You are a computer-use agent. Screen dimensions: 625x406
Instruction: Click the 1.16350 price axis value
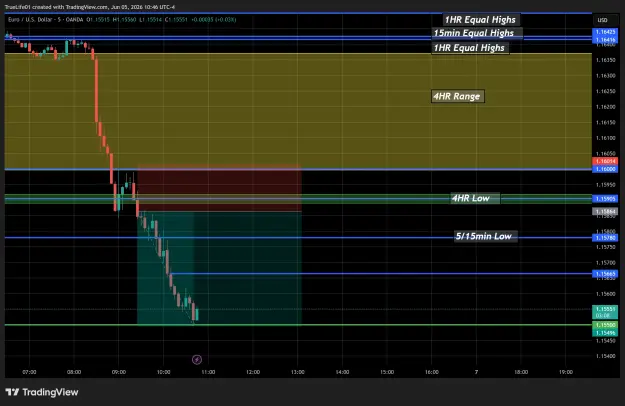[605, 60]
